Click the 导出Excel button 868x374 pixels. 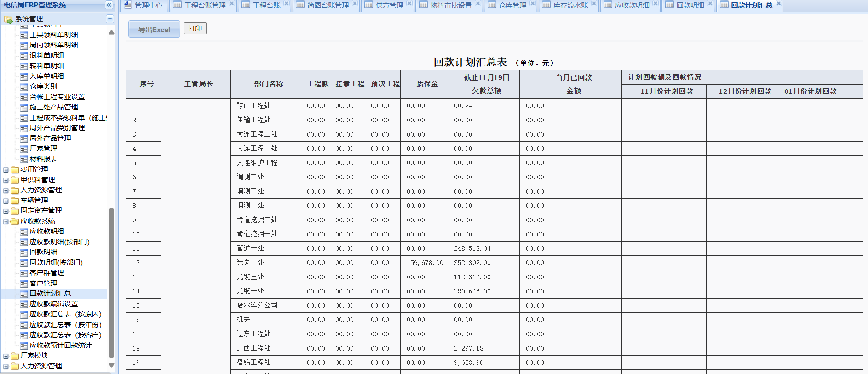pyautogui.click(x=154, y=29)
